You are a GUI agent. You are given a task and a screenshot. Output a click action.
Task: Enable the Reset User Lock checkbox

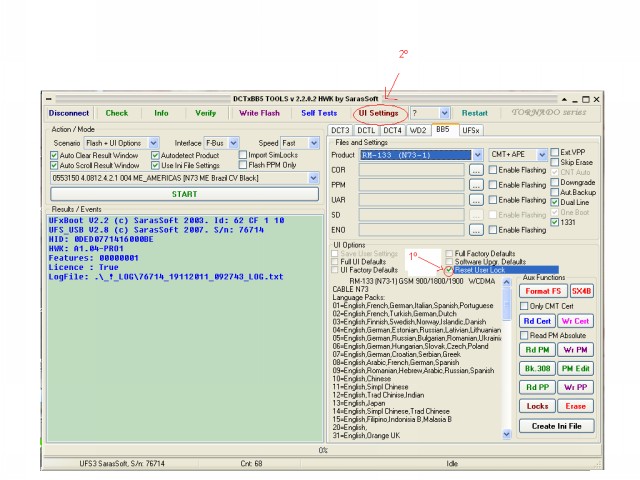449,270
